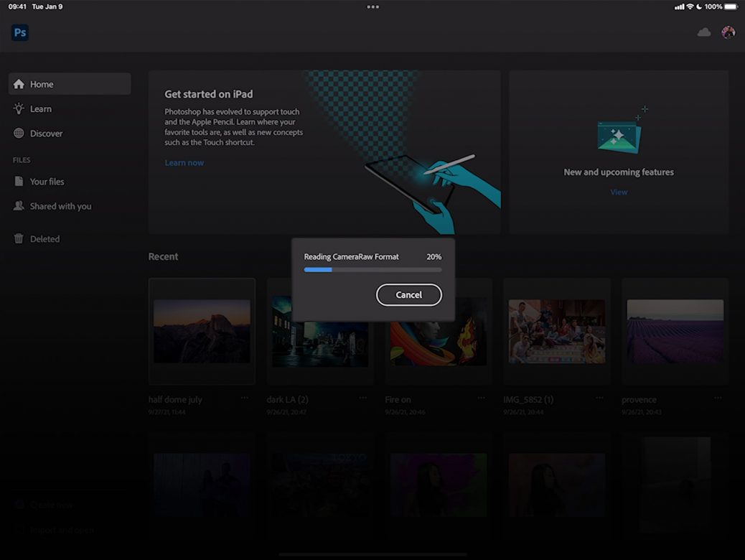The width and height of the screenshot is (745, 560).
Task: Click the "9/26/21, 20:44" date text
Action: [523, 412]
